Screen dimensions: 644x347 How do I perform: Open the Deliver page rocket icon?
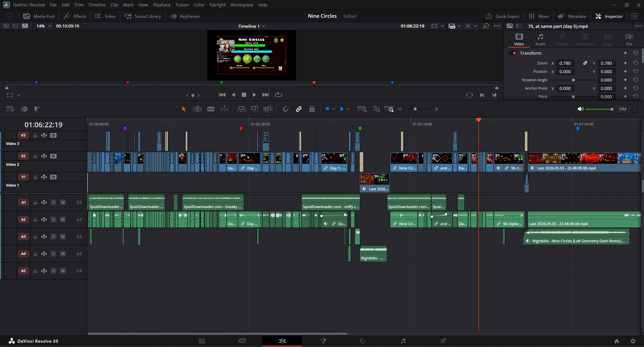coord(443,341)
